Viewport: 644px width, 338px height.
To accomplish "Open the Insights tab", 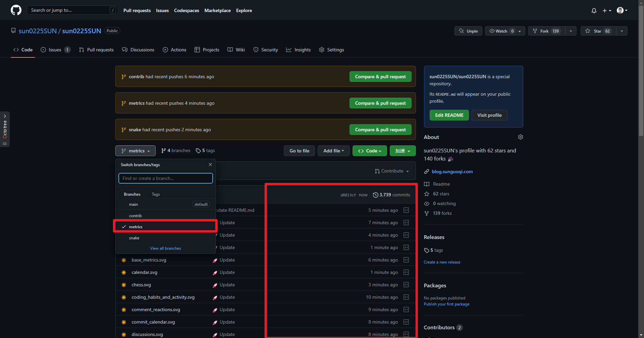I will coord(299,50).
